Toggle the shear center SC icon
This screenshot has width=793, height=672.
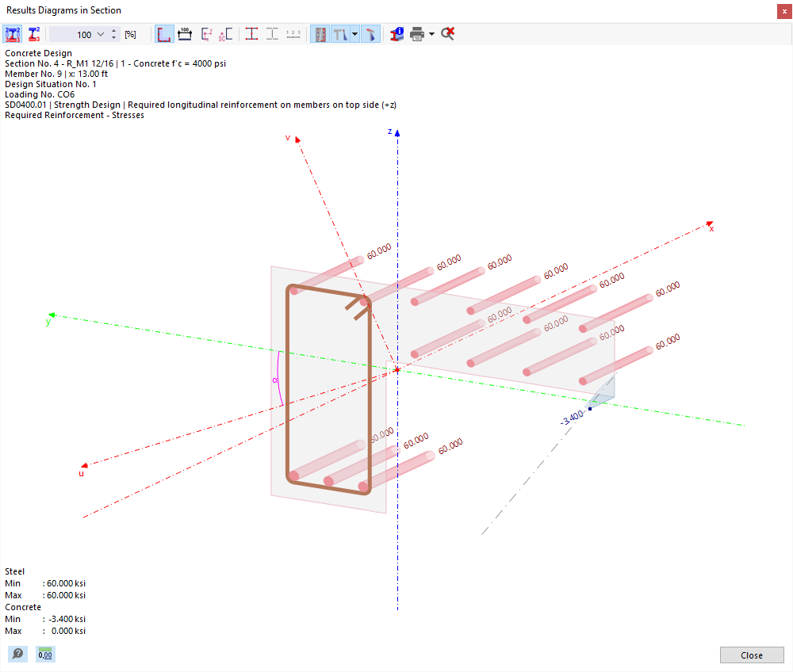pyautogui.click(x=225, y=34)
